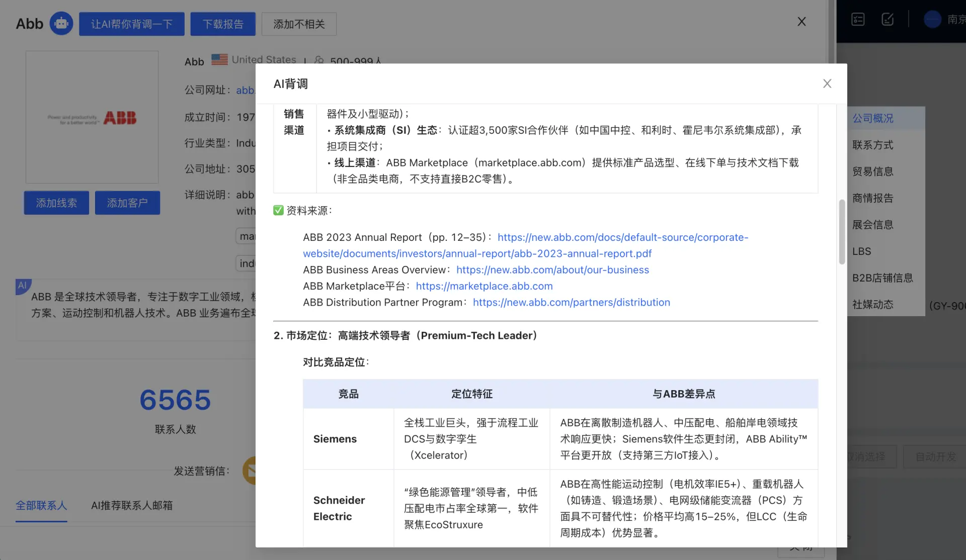
Task: Click the orange mail icon next to 发送营销信
Action: pos(250,471)
